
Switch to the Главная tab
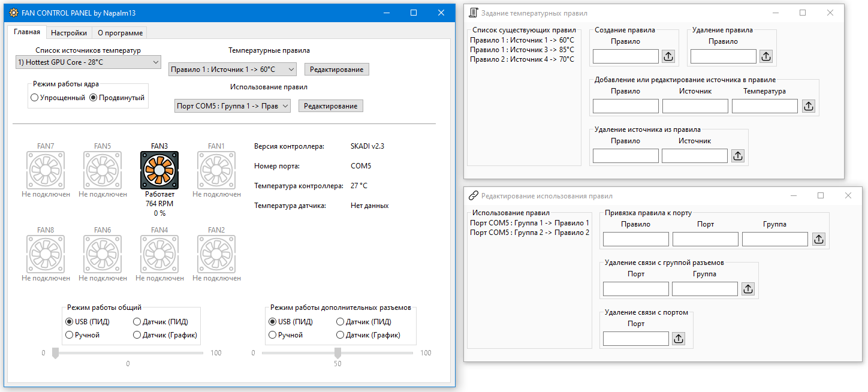pos(27,32)
